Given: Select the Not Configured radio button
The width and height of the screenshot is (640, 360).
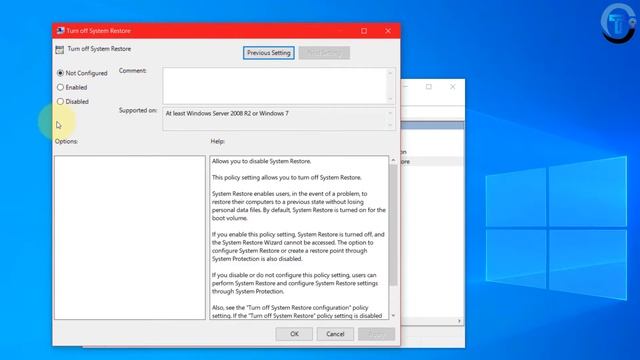Looking at the screenshot, I should [x=60, y=73].
